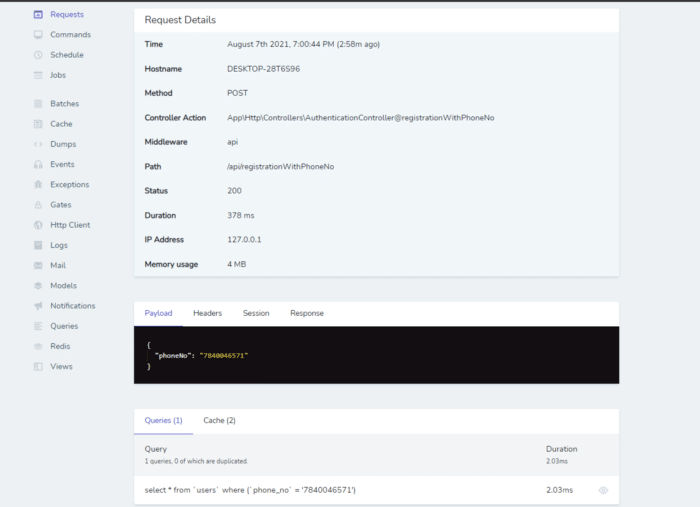Open the Schedule page link

coord(67,54)
